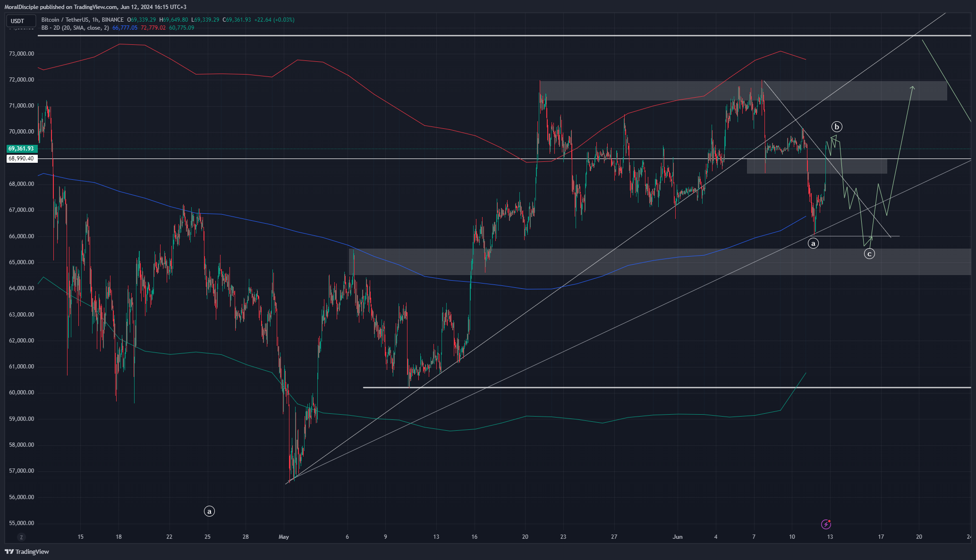Click the date 28 on time axis
Screen dimensions: 976x560
246,537
